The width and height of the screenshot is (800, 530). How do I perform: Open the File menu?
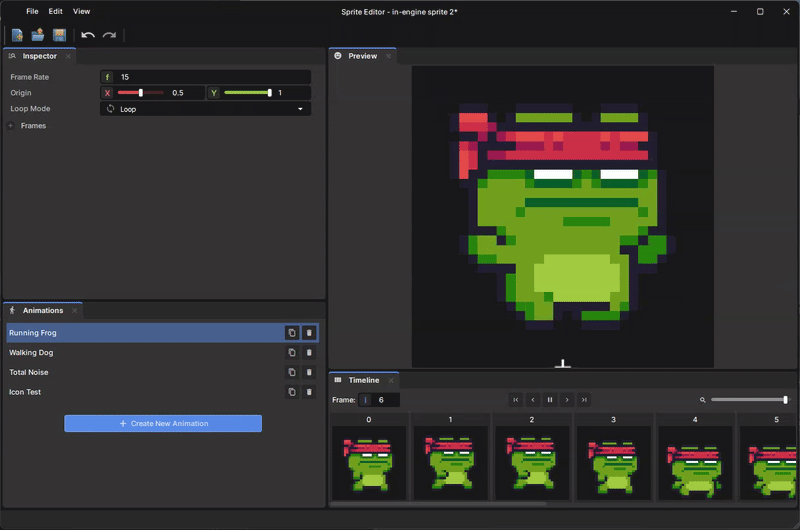32,11
